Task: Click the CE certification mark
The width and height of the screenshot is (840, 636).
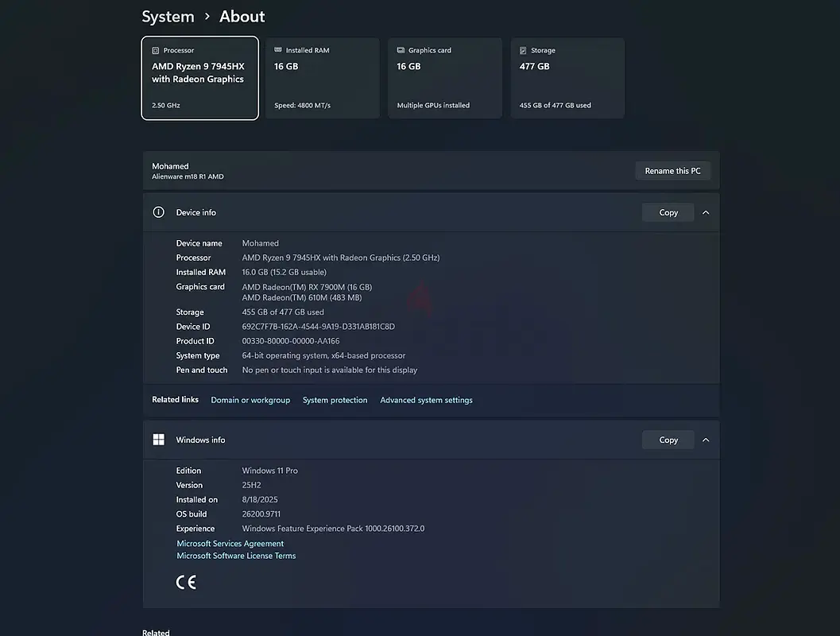Action: [x=186, y=582]
